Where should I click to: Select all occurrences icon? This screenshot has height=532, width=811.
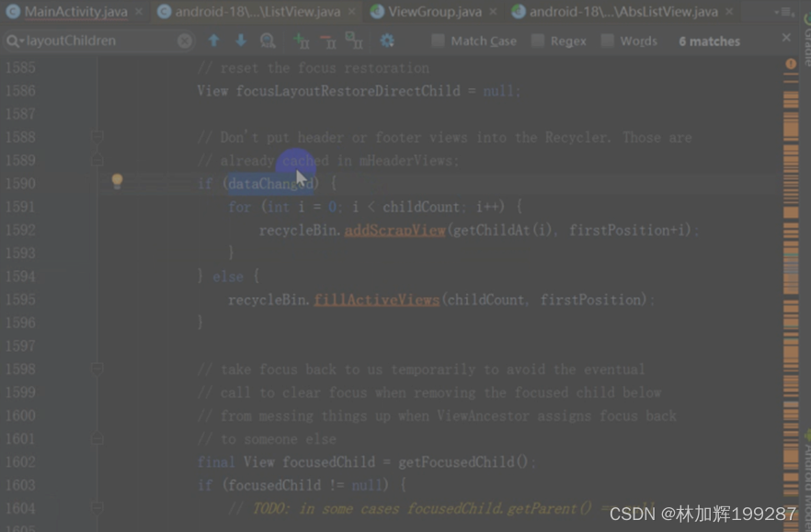pos(354,40)
